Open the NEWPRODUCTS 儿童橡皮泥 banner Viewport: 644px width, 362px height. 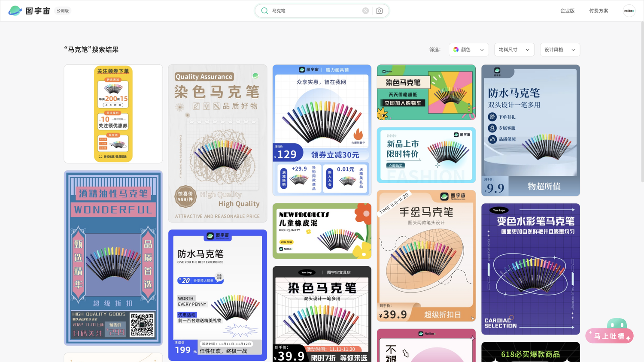click(322, 231)
